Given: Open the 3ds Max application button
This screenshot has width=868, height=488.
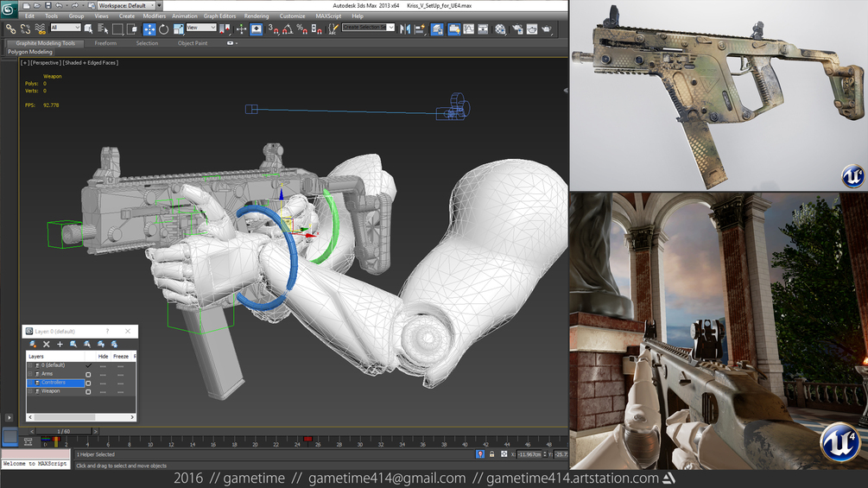Looking at the screenshot, I should point(9,9).
